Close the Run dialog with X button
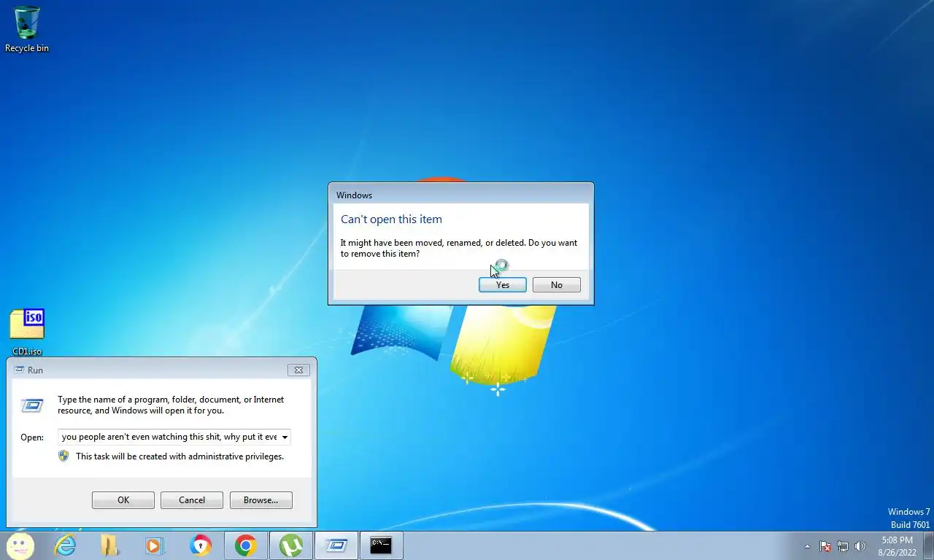 point(298,370)
